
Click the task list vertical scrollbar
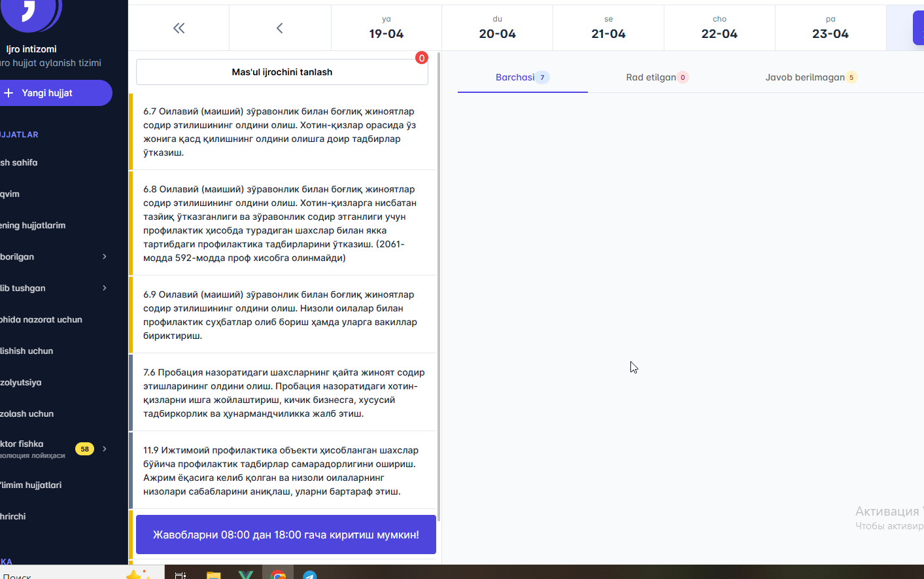pyautogui.click(x=439, y=287)
